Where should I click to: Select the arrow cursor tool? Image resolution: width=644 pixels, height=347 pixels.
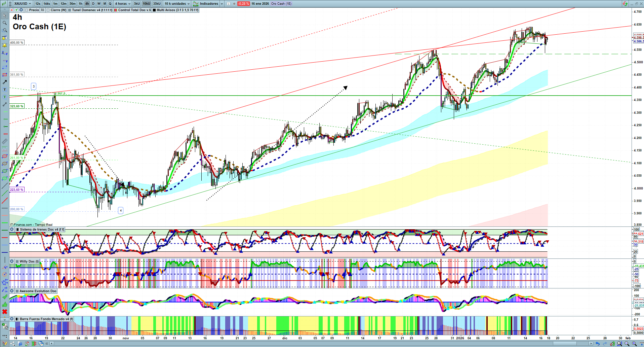point(5,15)
